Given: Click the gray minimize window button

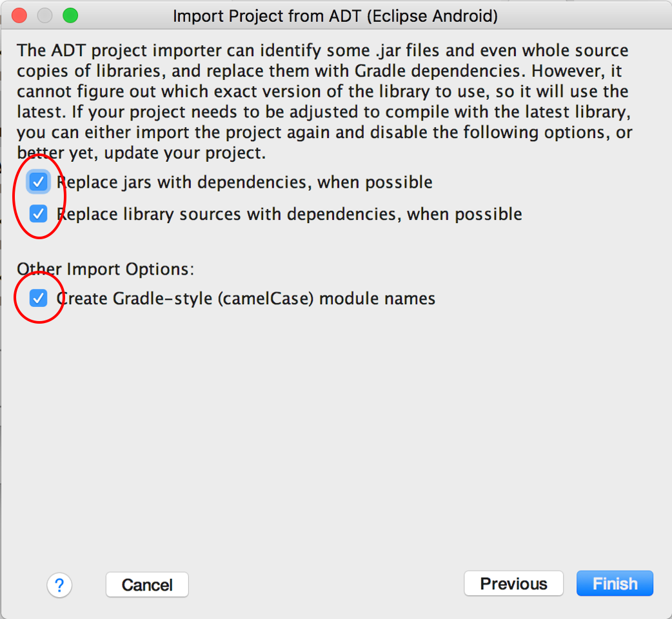Looking at the screenshot, I should pyautogui.click(x=44, y=15).
